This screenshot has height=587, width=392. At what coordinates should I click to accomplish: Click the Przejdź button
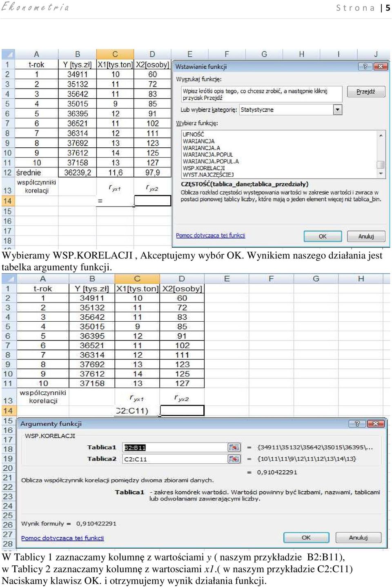[366, 92]
